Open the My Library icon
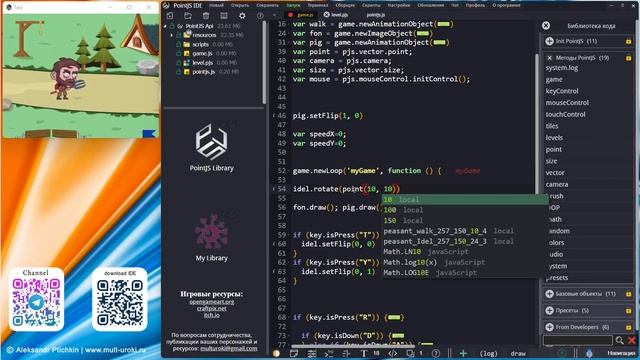The width and height of the screenshot is (640, 360). 211,232
